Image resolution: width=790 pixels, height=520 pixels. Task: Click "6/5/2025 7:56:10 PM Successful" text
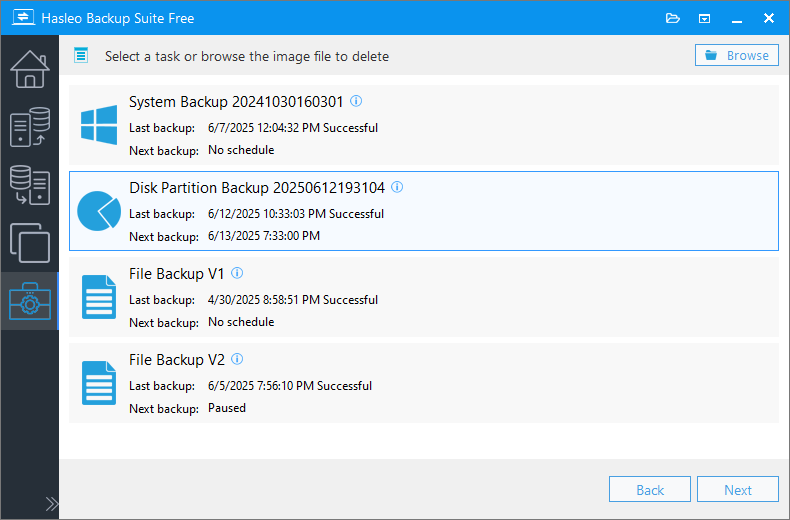290,386
